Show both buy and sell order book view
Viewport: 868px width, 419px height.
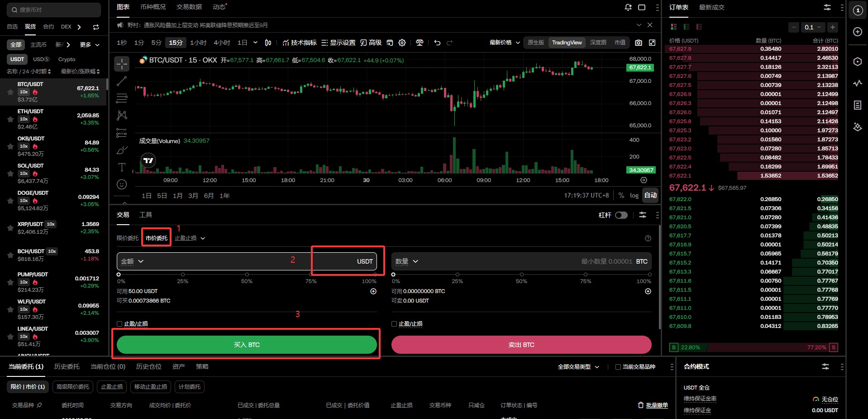tap(673, 27)
